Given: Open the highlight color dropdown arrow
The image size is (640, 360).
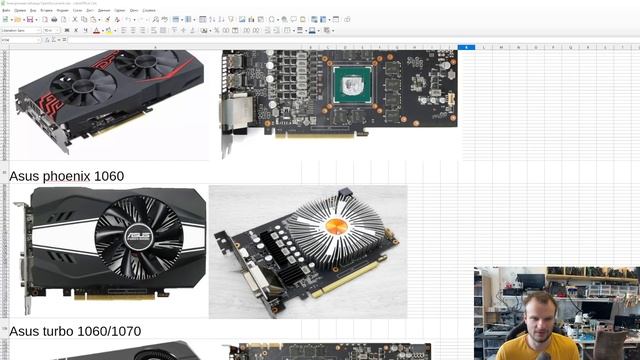Looking at the screenshot, I should point(115,30).
